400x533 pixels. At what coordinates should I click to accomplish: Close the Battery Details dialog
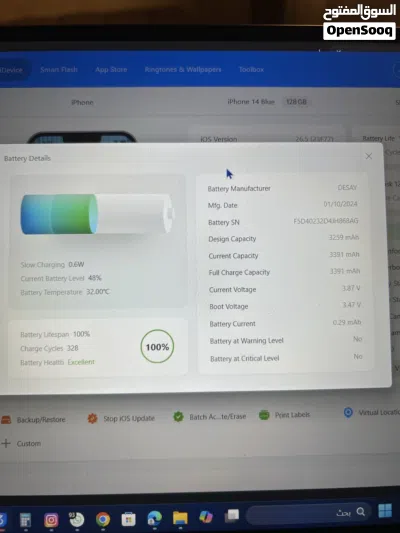coord(369,156)
